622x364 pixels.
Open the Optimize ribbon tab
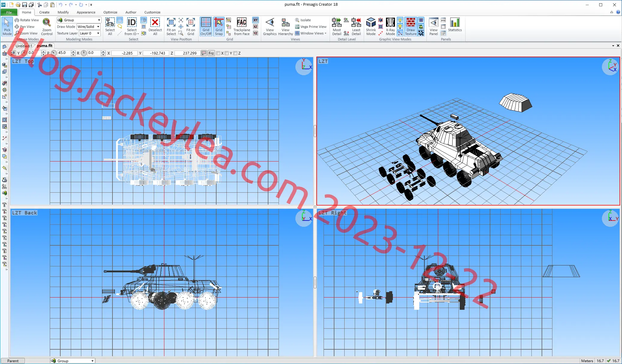(x=110, y=12)
